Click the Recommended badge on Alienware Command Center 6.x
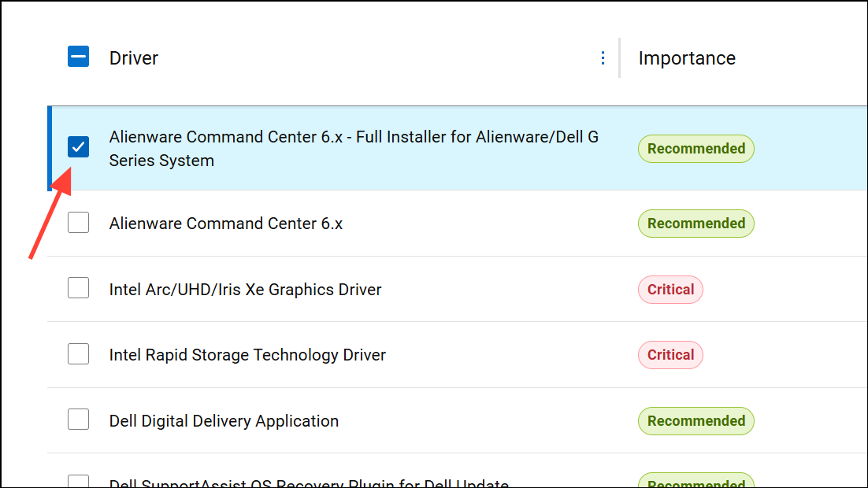This screenshot has height=488, width=868. coord(696,224)
